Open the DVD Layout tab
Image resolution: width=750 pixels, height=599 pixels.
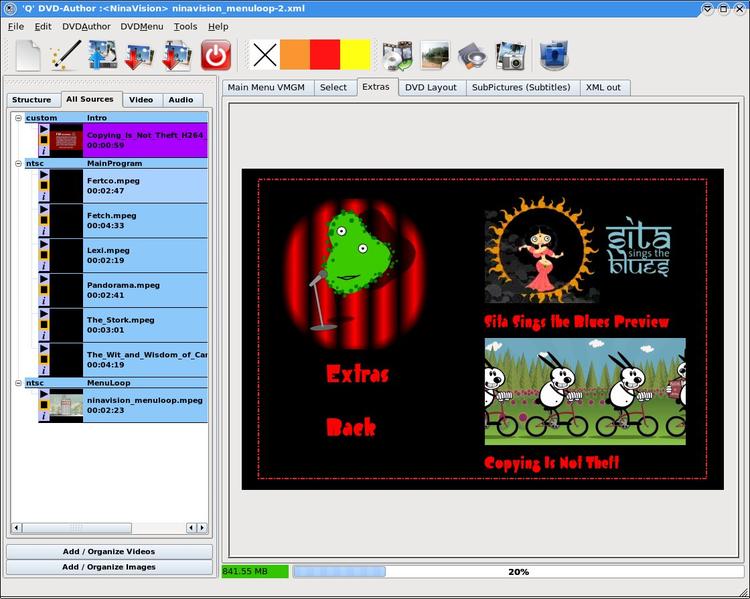pos(431,88)
